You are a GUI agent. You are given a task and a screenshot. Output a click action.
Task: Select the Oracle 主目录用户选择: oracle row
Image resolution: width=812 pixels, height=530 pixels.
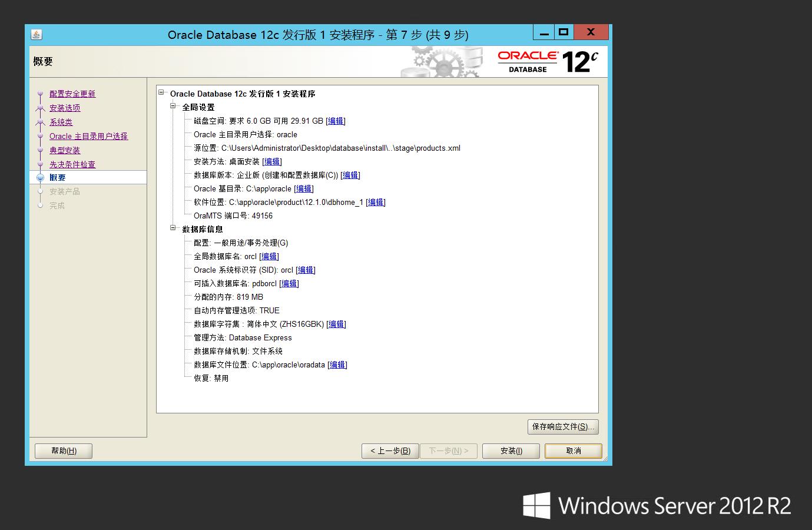(x=246, y=134)
